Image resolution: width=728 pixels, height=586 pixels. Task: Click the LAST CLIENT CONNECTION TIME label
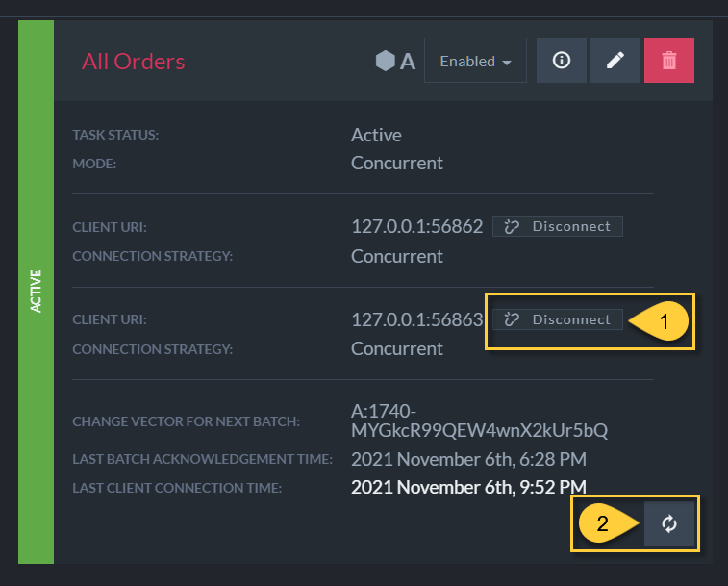[177, 488]
